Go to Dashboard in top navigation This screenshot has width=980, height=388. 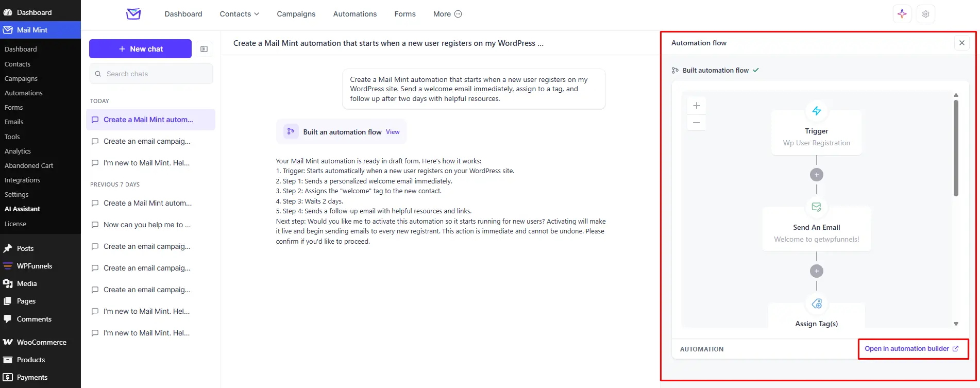pos(183,14)
